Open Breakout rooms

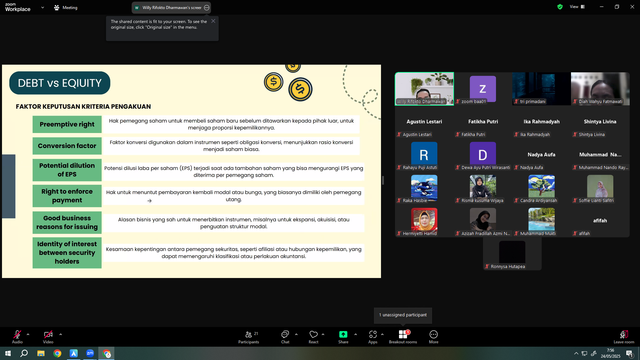point(403,337)
